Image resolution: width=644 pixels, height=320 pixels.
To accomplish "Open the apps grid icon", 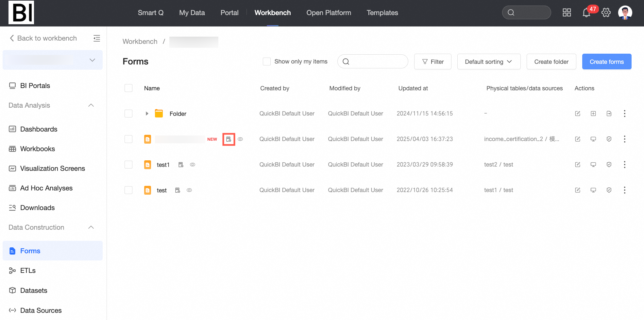I will click(567, 13).
